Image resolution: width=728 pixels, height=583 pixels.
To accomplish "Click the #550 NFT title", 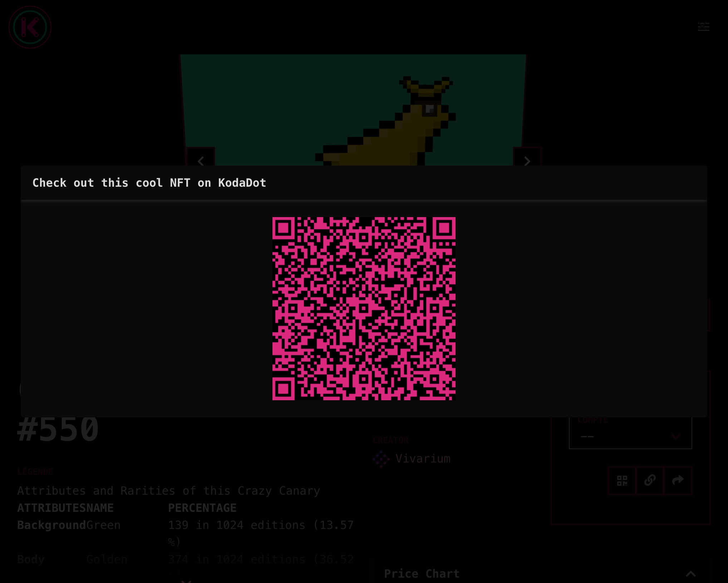I will [58, 429].
